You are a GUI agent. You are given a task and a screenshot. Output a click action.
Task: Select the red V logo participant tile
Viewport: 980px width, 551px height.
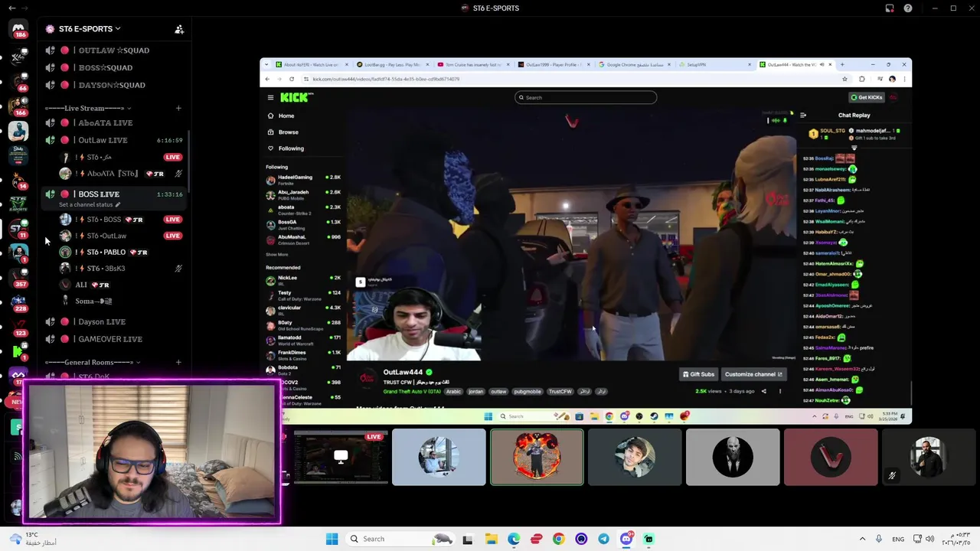(x=831, y=457)
